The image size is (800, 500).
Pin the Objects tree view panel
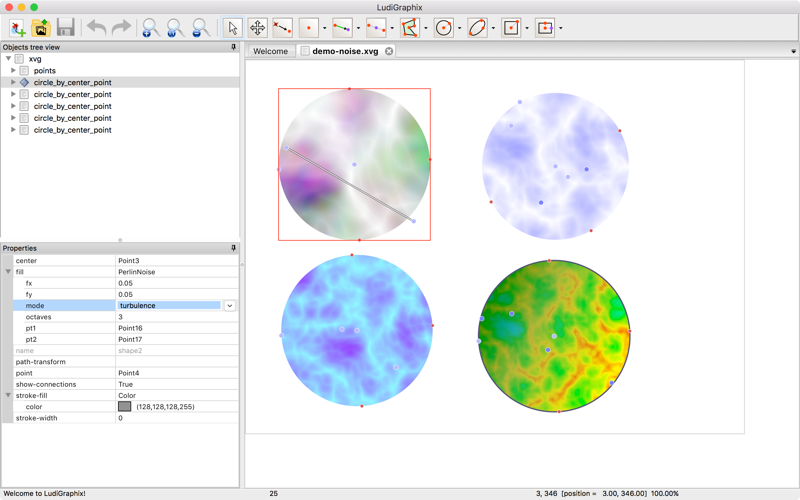pos(234,47)
